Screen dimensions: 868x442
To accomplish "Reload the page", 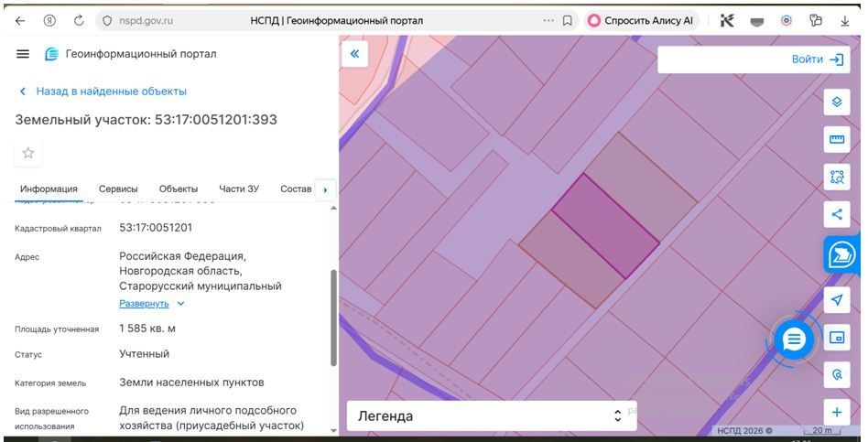I will tap(79, 21).
